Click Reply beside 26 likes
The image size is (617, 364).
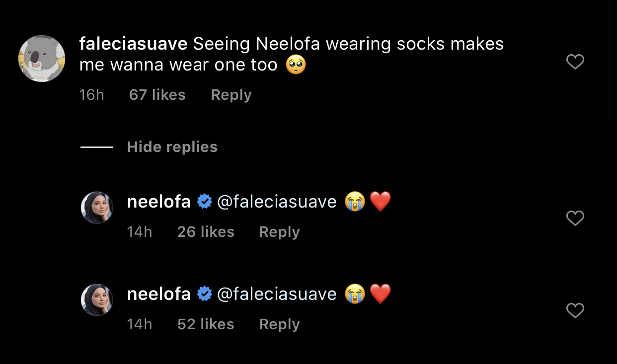coord(279,232)
